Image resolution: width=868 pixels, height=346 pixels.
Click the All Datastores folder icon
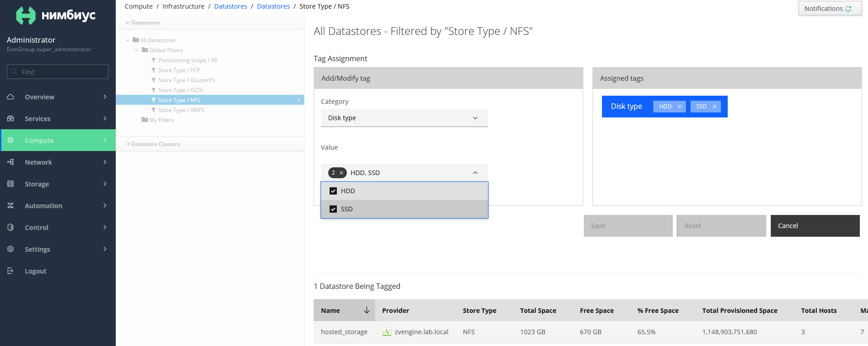click(x=136, y=40)
